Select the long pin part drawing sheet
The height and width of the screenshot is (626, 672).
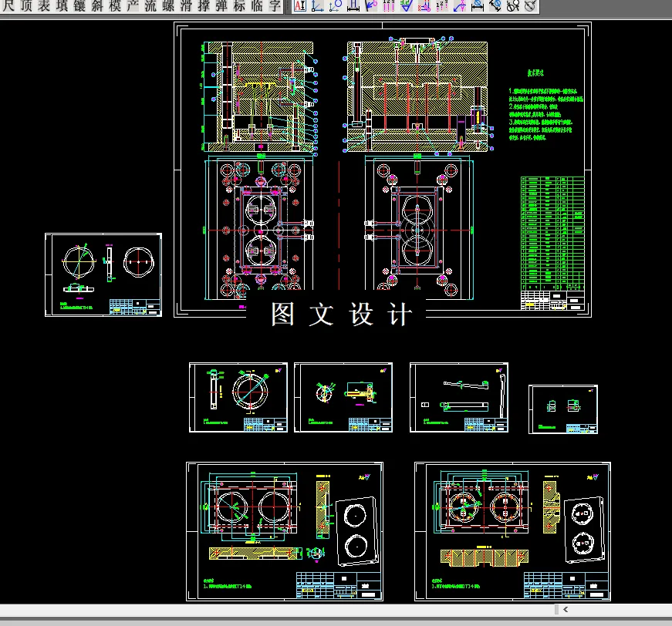point(459,397)
